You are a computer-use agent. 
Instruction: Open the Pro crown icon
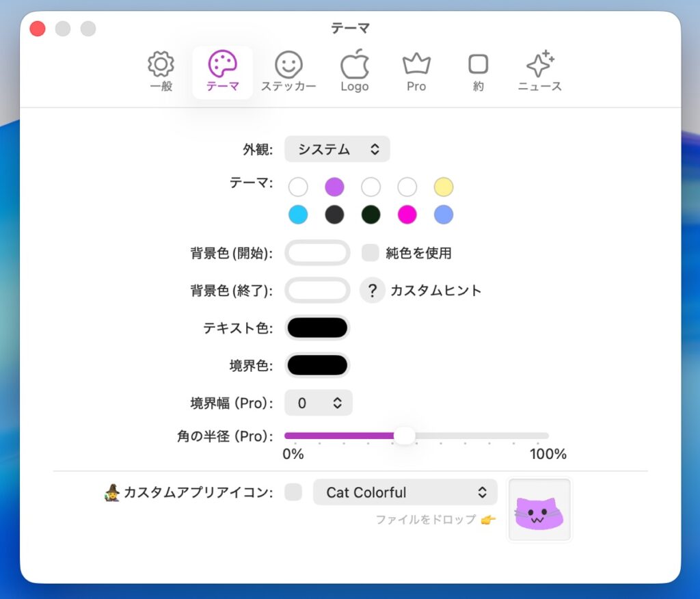click(416, 65)
